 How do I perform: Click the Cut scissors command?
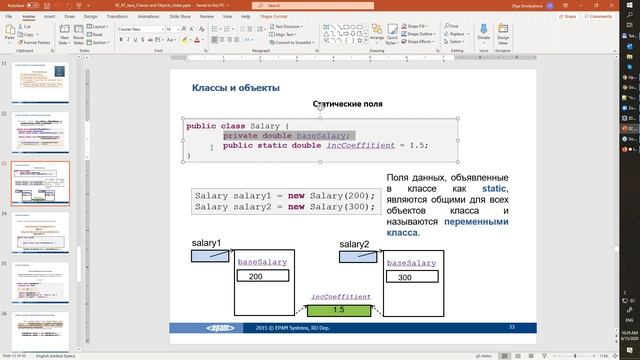pyautogui.click(x=24, y=27)
